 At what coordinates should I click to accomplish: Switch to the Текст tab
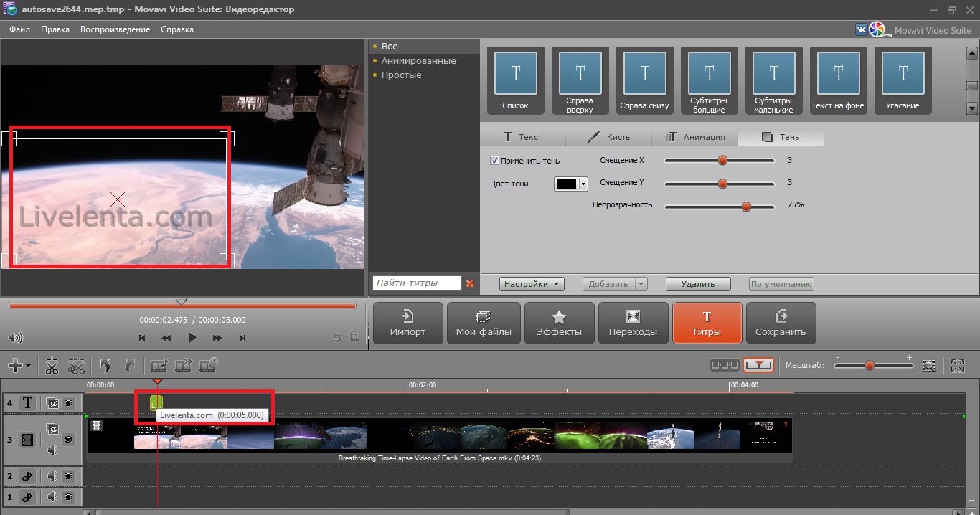(x=523, y=137)
